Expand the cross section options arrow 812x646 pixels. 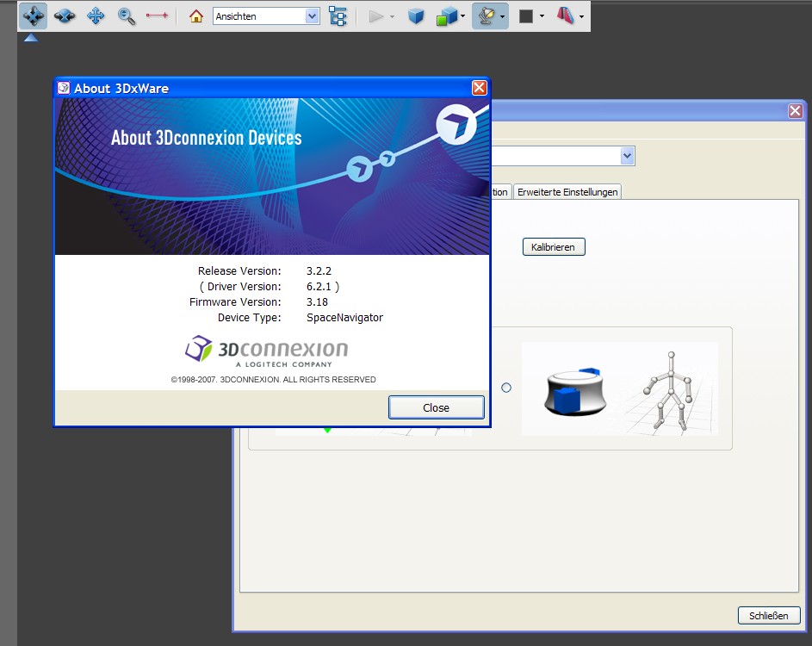tap(581, 16)
